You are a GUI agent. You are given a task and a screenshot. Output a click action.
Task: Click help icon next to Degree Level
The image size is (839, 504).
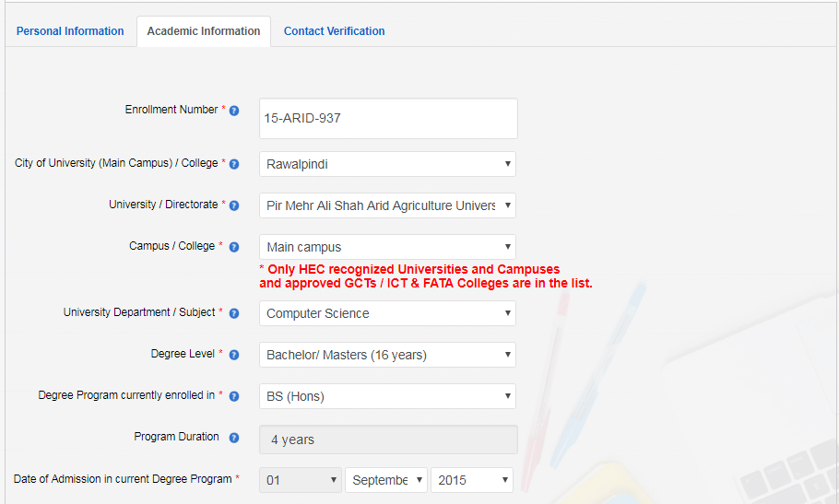234,355
